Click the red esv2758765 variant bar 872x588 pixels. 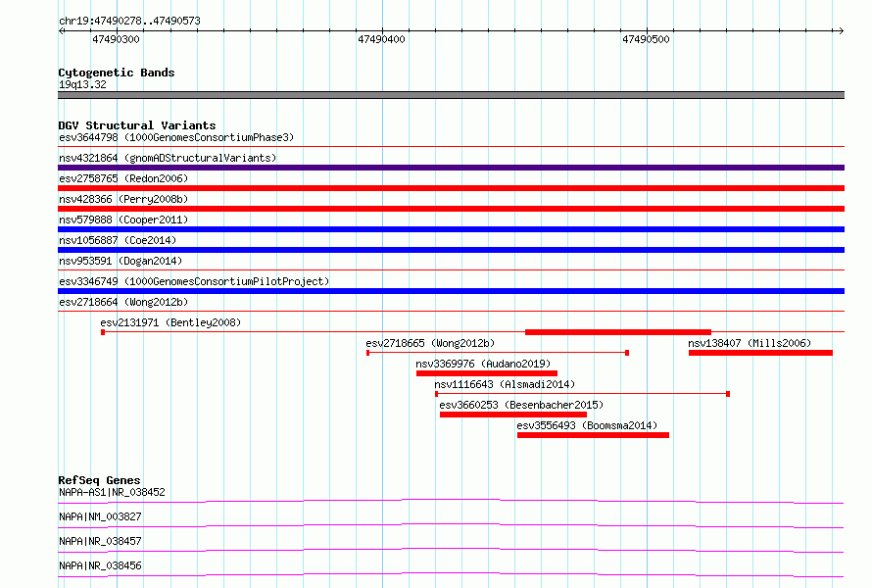pyautogui.click(x=451, y=188)
